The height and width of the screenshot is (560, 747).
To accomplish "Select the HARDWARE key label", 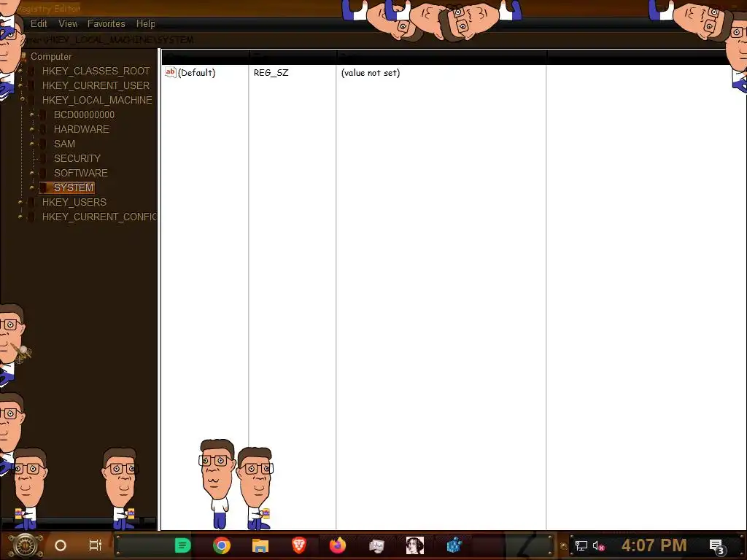I will coord(82,130).
